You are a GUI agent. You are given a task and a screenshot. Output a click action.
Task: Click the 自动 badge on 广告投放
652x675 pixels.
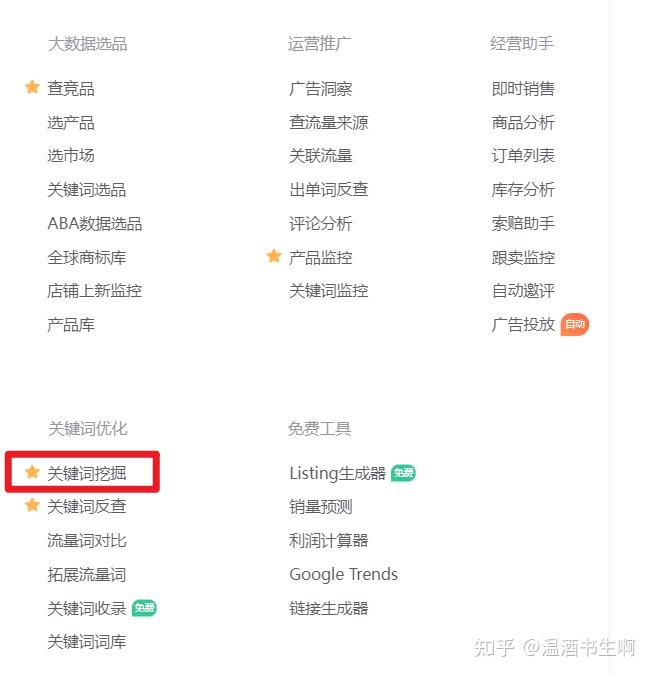[574, 324]
